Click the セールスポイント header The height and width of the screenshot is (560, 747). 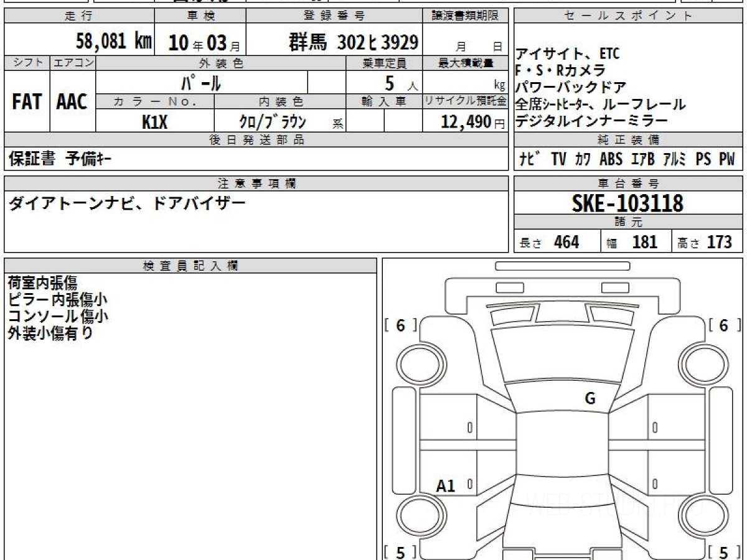point(629,16)
